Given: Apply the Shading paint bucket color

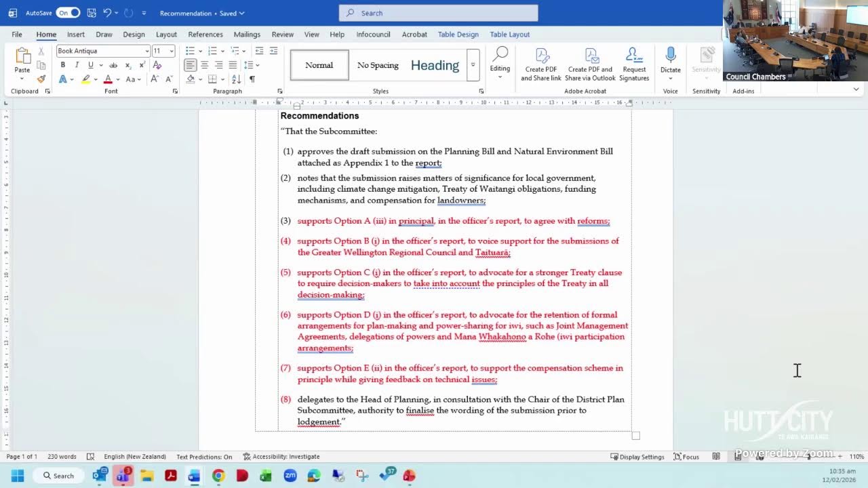Looking at the screenshot, I should point(191,79).
